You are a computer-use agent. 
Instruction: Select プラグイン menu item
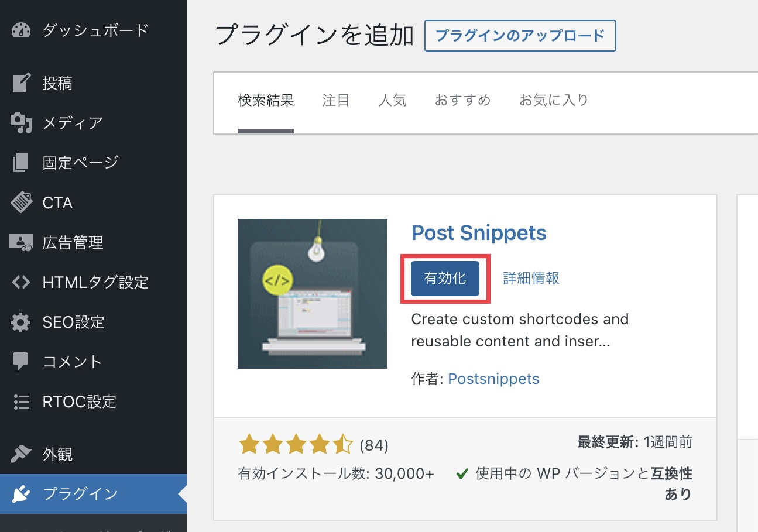(94, 494)
